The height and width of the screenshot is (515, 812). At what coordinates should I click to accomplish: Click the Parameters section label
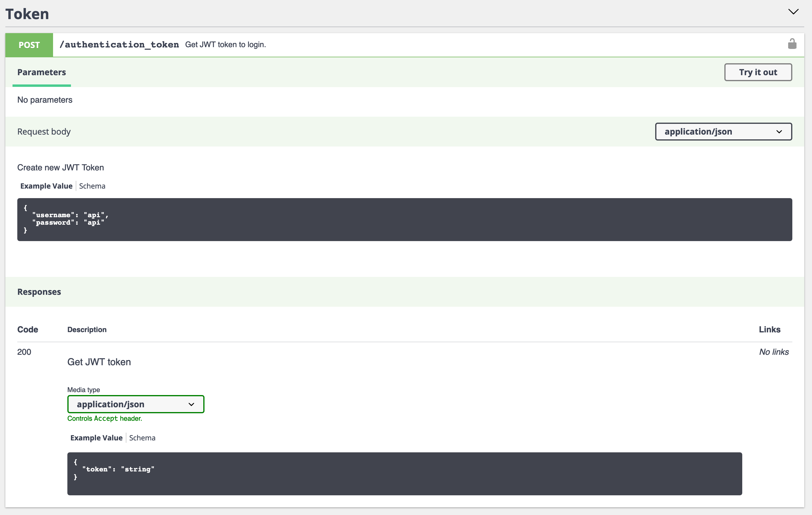[x=41, y=72]
